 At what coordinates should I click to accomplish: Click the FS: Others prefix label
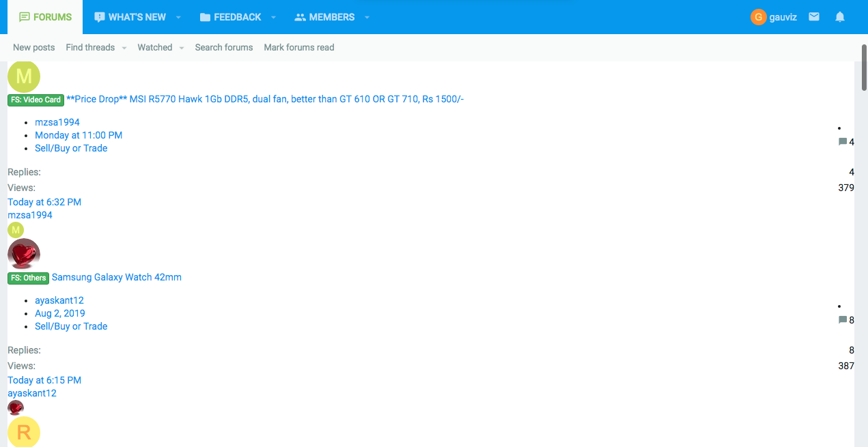coord(29,278)
